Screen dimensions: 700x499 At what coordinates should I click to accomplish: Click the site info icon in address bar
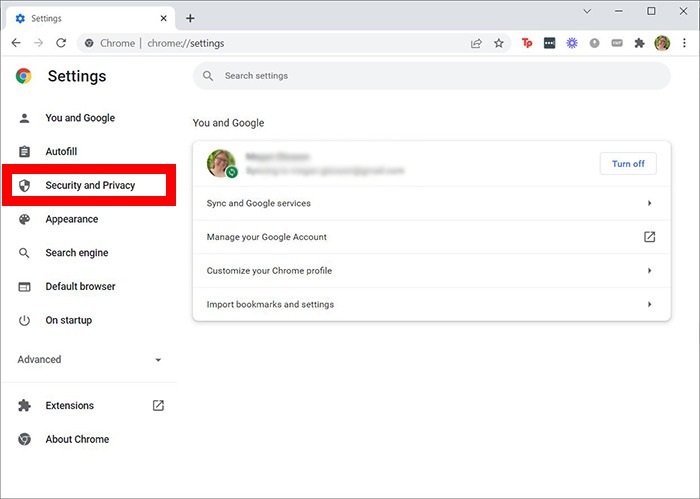(89, 43)
